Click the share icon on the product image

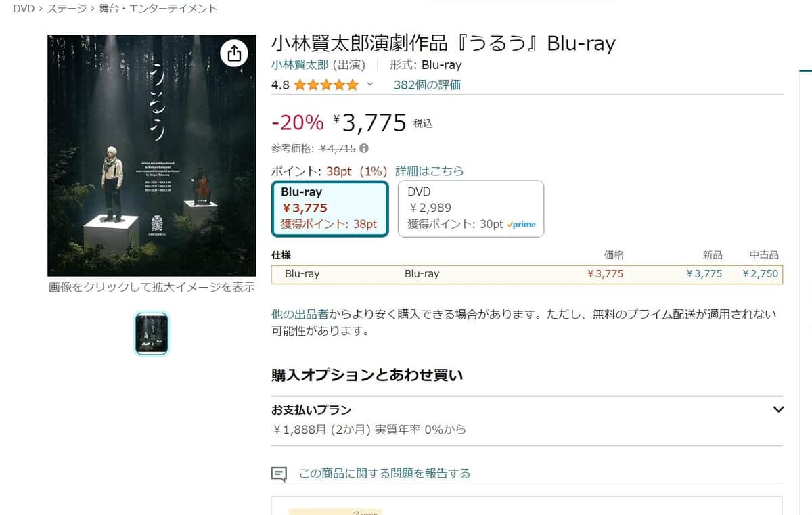tap(234, 52)
